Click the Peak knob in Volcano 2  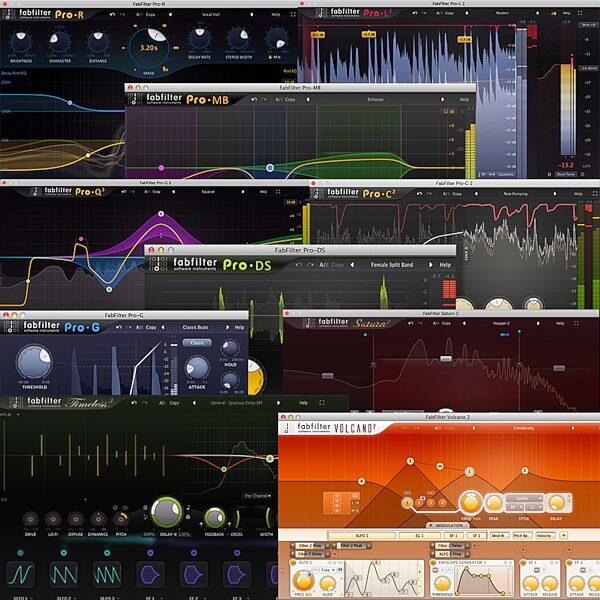click(494, 503)
